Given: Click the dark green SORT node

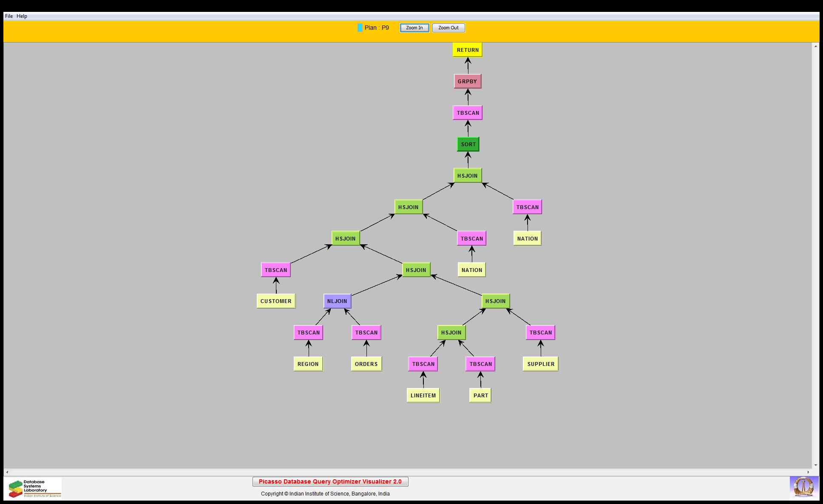Looking at the screenshot, I should click(x=468, y=144).
